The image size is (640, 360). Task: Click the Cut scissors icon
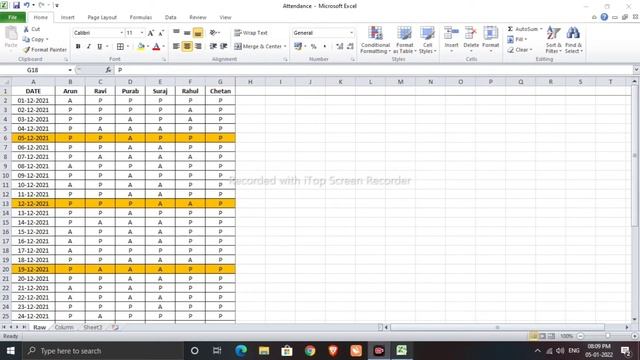coord(26,29)
